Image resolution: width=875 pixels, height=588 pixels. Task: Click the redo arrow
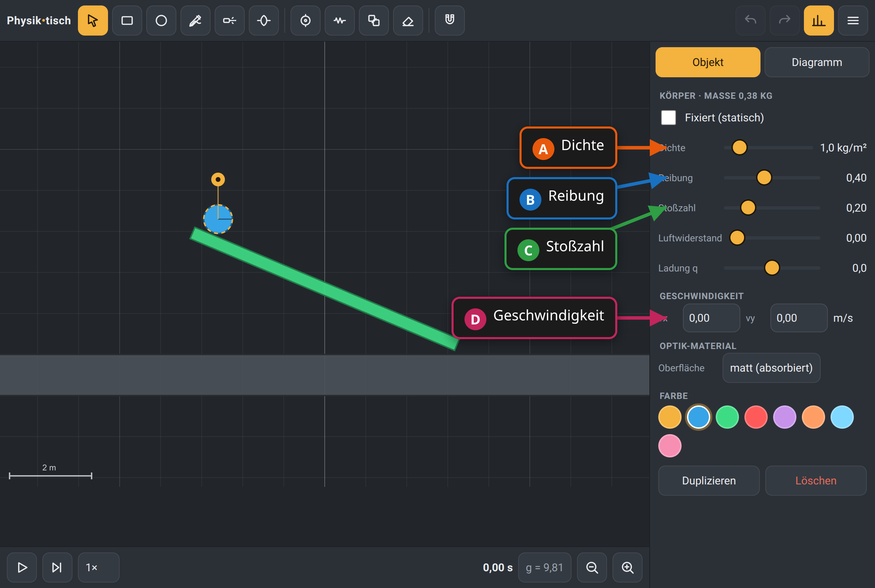pyautogui.click(x=785, y=20)
